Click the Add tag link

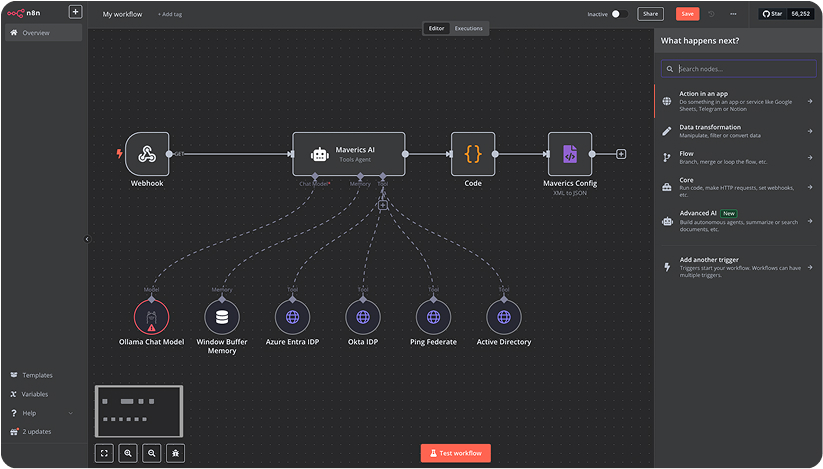170,14
